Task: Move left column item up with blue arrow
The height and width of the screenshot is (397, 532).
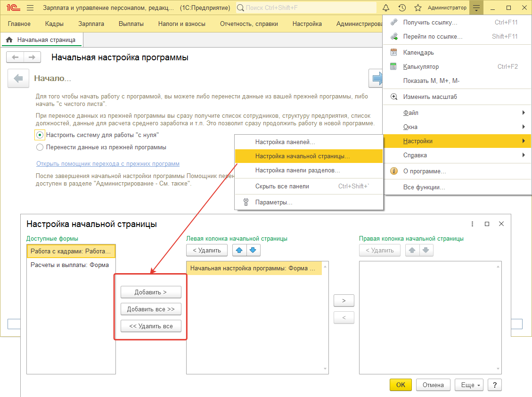Action: (x=240, y=250)
